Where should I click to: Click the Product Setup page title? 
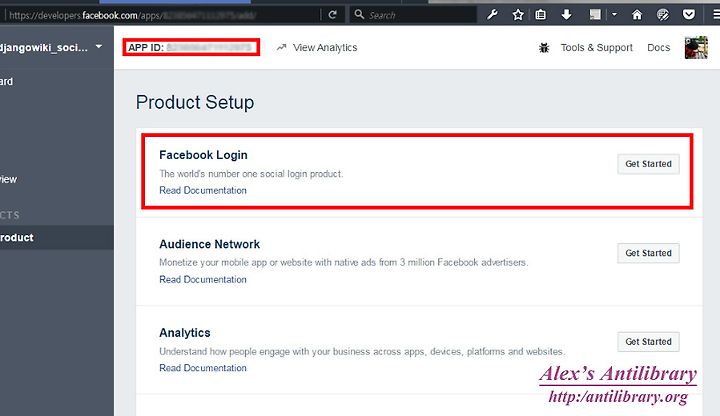coord(195,102)
